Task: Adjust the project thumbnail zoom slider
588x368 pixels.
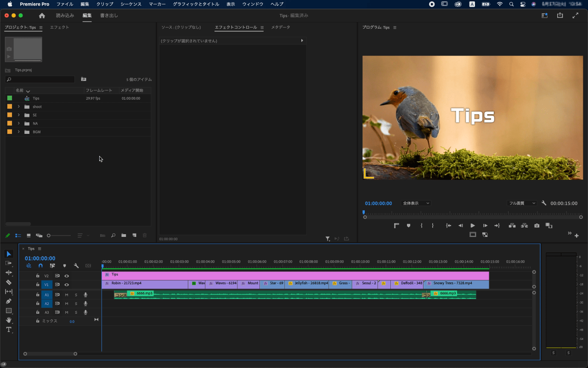Action: coord(49,236)
